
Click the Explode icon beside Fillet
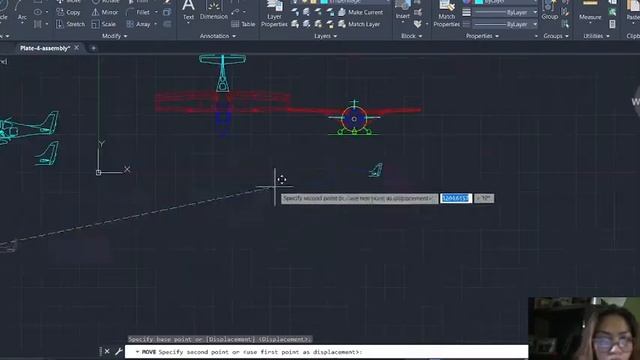167,12
